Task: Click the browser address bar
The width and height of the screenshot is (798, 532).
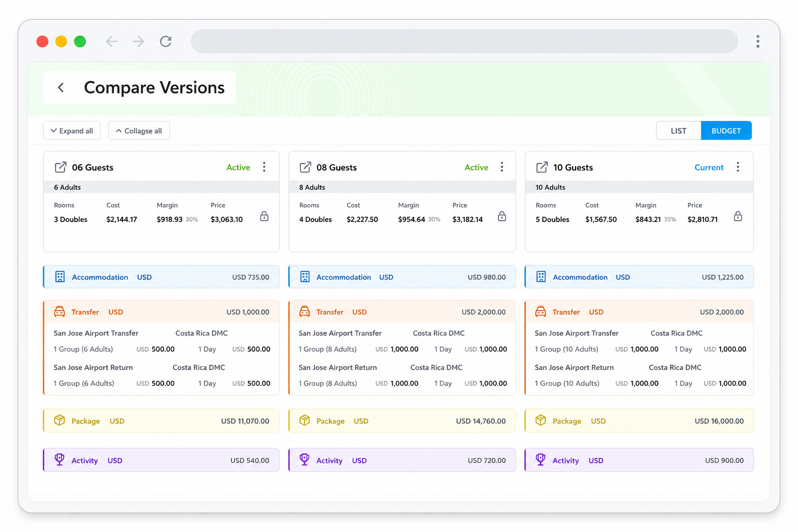Action: click(x=464, y=42)
